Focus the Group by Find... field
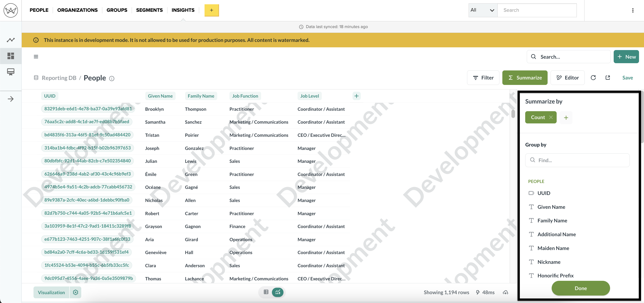Screen dimensions: 644x303 click(577, 160)
